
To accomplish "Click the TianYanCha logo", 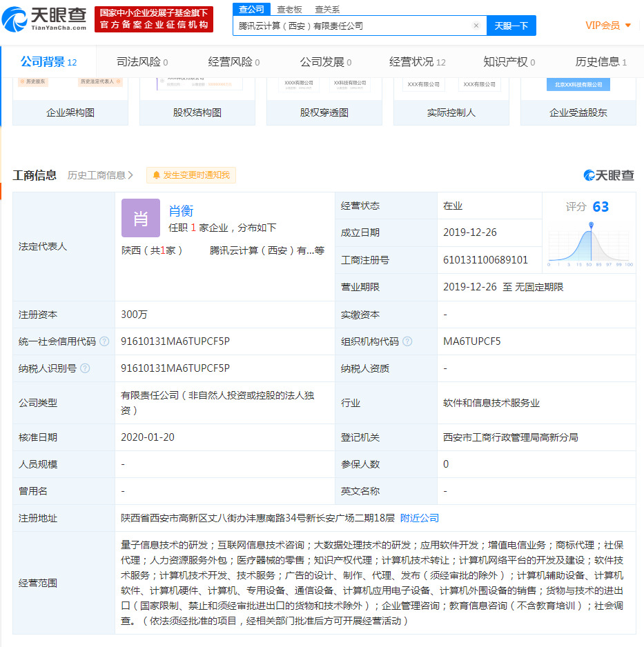I will coord(44,19).
